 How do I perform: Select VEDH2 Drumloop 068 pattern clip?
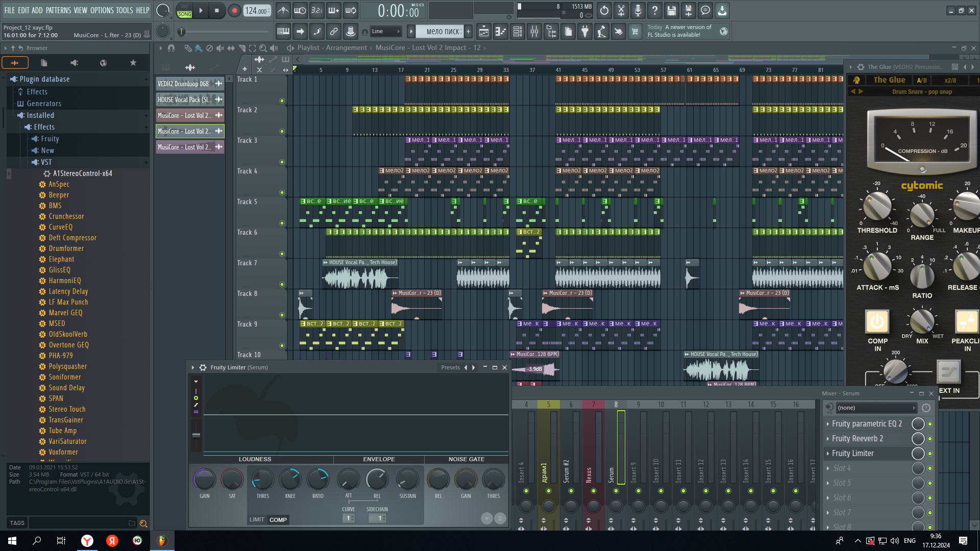tap(183, 84)
